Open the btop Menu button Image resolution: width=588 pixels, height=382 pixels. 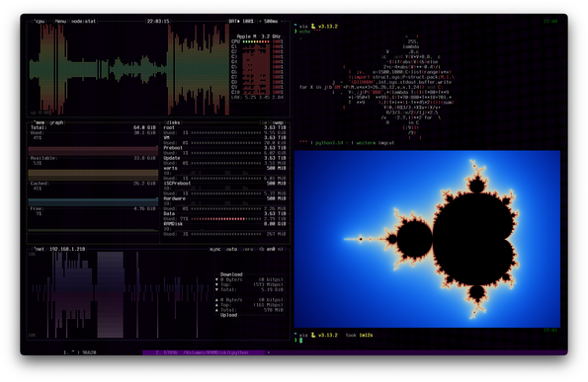pyautogui.click(x=60, y=22)
